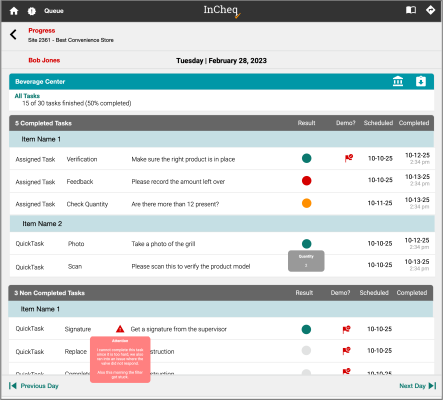This screenshot has width=443, height=400.
Task: Click the bank building icon in Beverage Center bar
Action: 398,81
